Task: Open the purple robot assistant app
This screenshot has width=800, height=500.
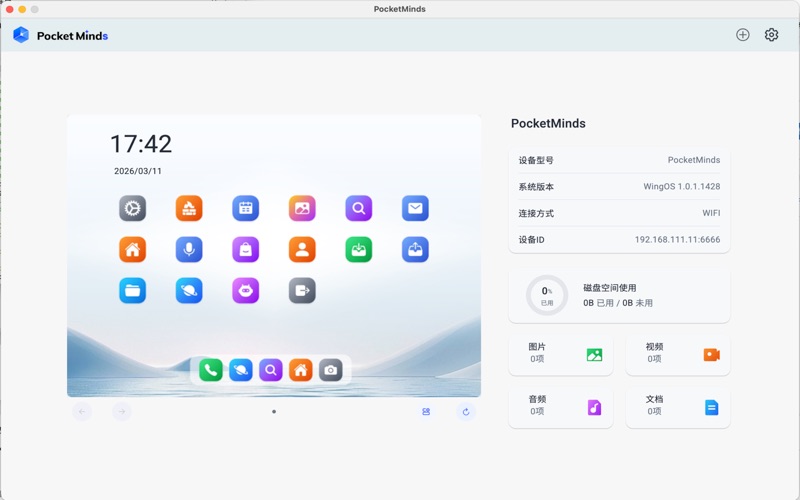Action: click(x=245, y=291)
